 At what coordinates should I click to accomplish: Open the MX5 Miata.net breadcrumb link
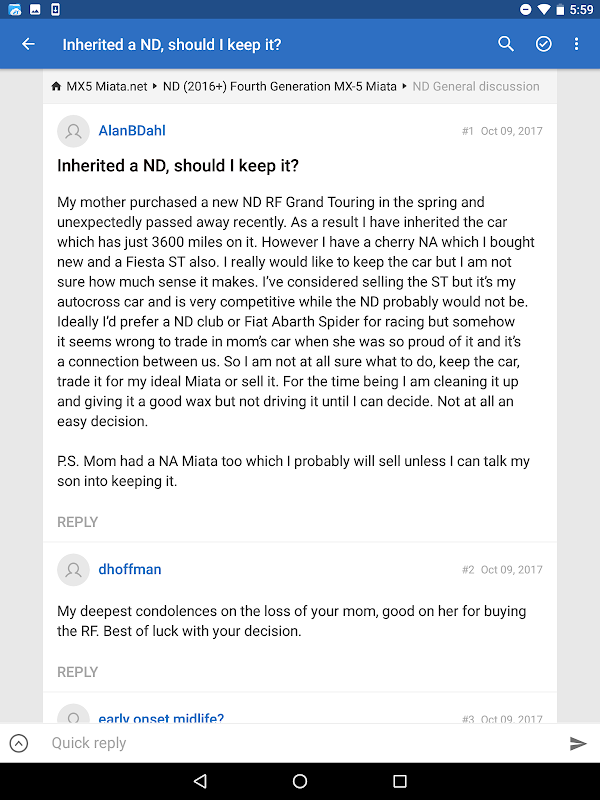pos(106,87)
